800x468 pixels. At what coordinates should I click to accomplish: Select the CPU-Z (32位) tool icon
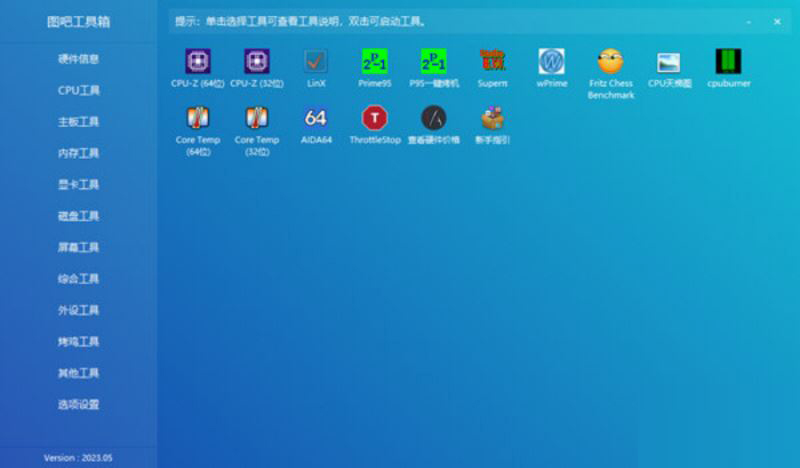click(257, 61)
